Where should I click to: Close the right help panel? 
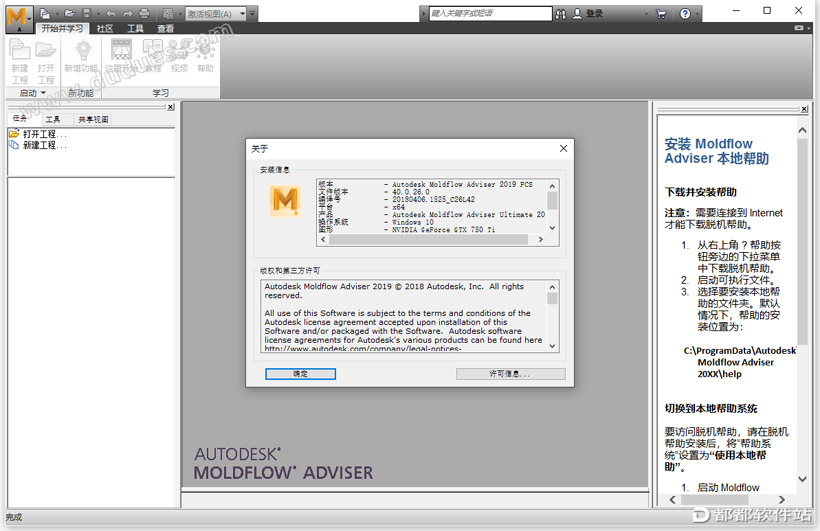804,109
